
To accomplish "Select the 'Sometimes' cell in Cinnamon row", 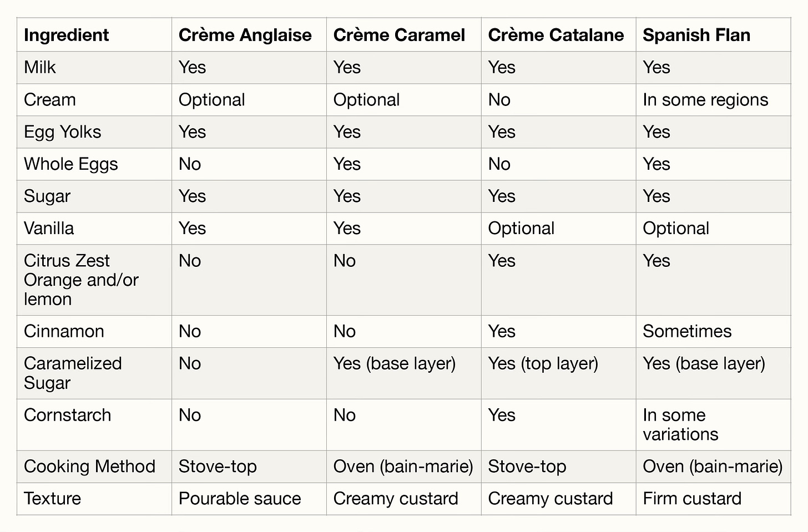I will coord(687,331).
